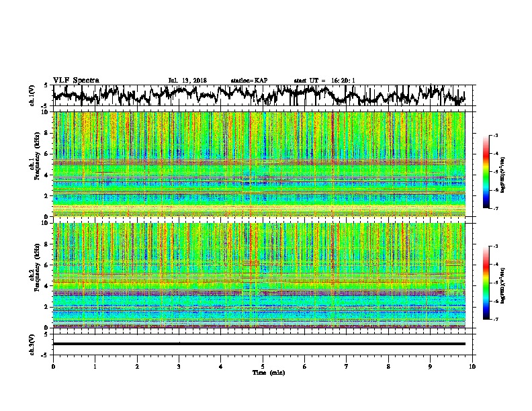Click the ch.1 "Frequency (kHz)" axis label
The image size is (532, 411).
[37, 157]
